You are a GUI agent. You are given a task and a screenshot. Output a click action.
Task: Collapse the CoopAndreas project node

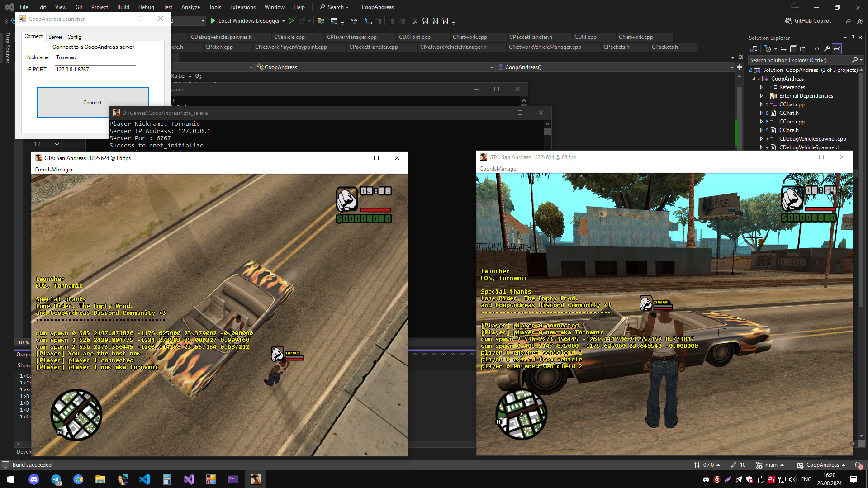754,79
